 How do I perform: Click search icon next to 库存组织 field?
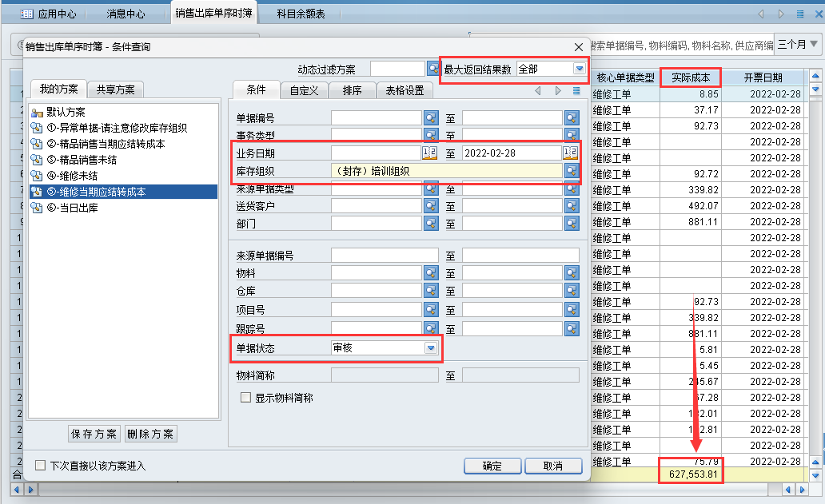(x=572, y=170)
